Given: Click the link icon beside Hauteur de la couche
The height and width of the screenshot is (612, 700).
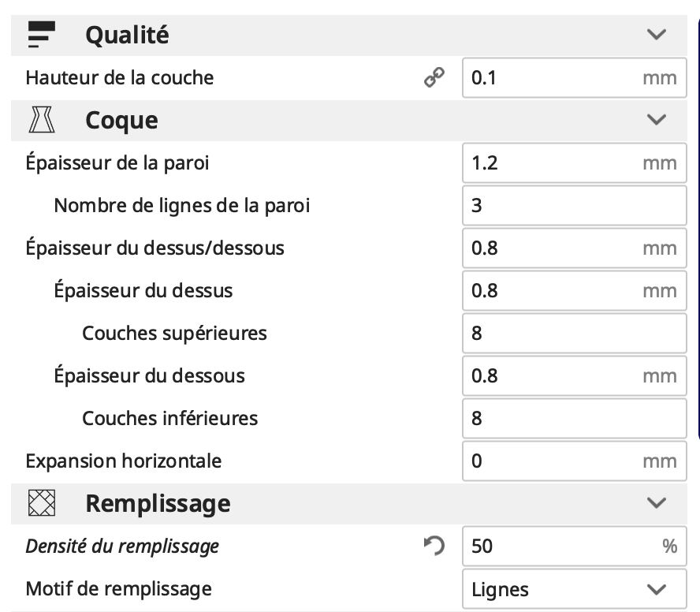Looking at the screenshot, I should coord(434,77).
